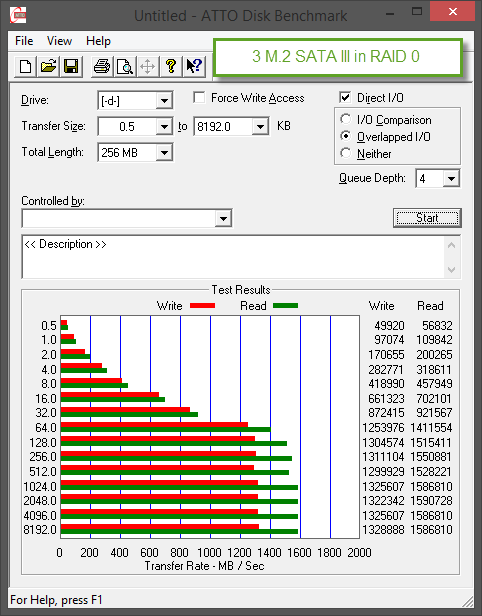The width and height of the screenshot is (482, 616).
Task: Click the 1024.0 transfer size row label
Action: (x=40, y=486)
